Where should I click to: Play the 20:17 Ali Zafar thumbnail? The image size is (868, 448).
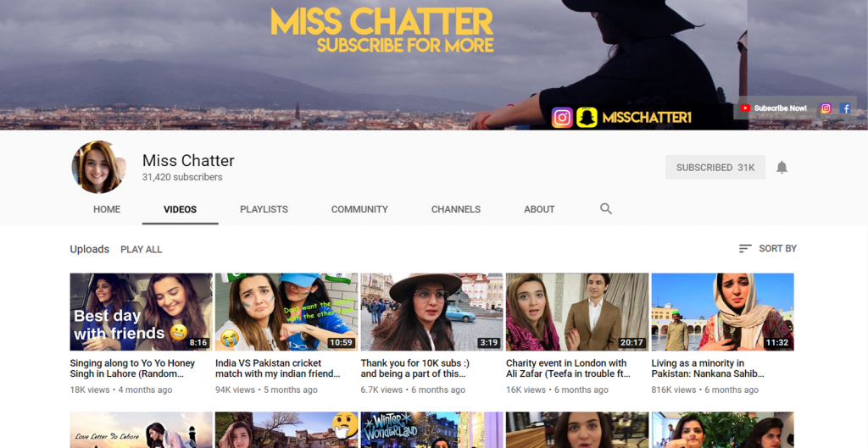[x=577, y=312]
